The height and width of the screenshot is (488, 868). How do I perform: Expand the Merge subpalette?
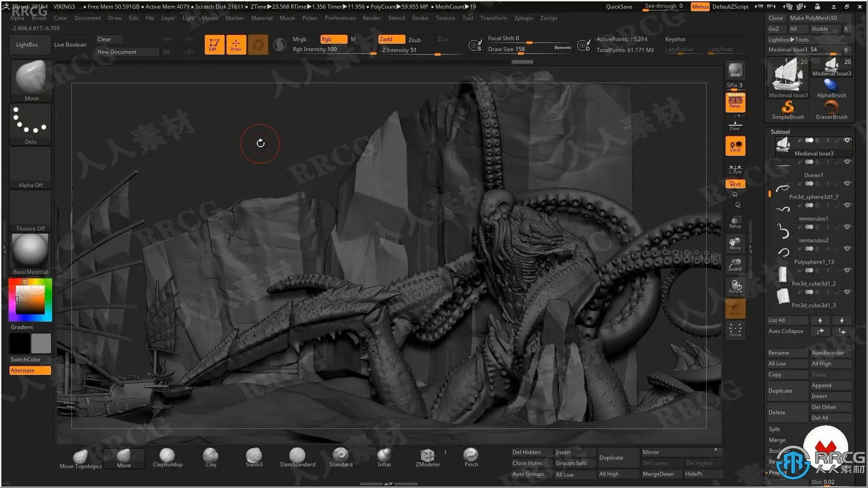tap(777, 440)
